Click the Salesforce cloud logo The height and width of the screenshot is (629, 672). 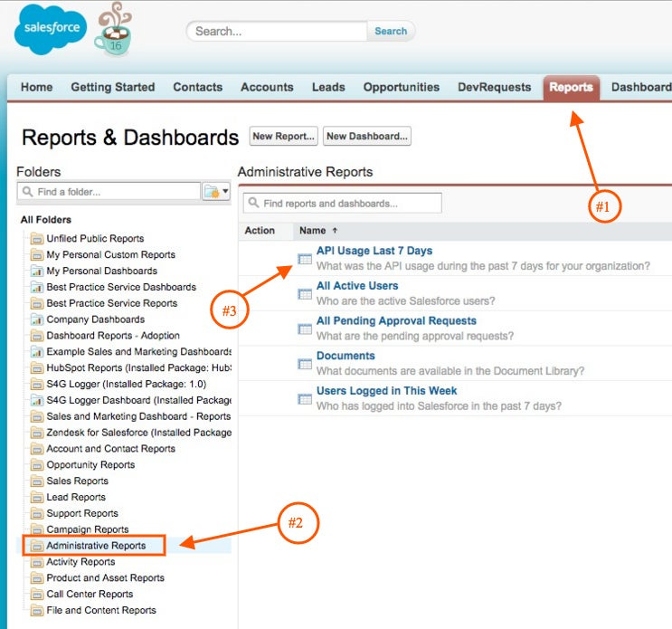coord(50,29)
